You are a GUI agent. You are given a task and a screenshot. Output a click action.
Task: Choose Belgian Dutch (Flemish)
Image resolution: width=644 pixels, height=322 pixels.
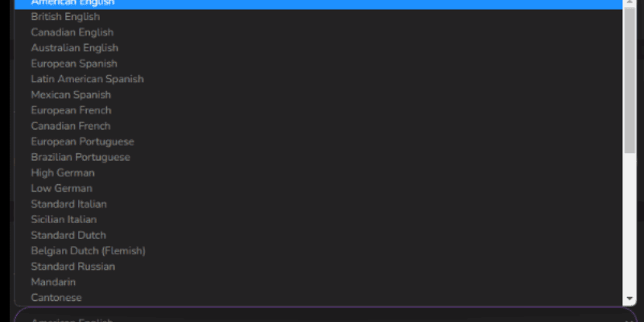pyautogui.click(x=318, y=251)
